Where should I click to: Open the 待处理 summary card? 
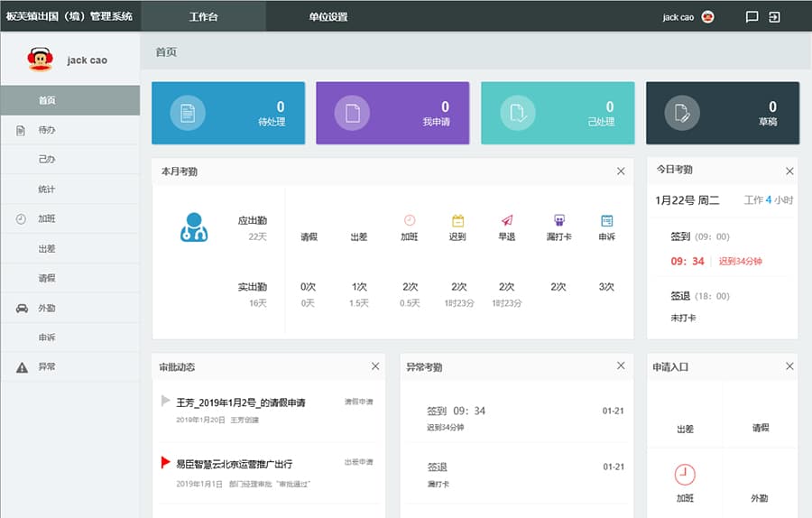click(228, 113)
